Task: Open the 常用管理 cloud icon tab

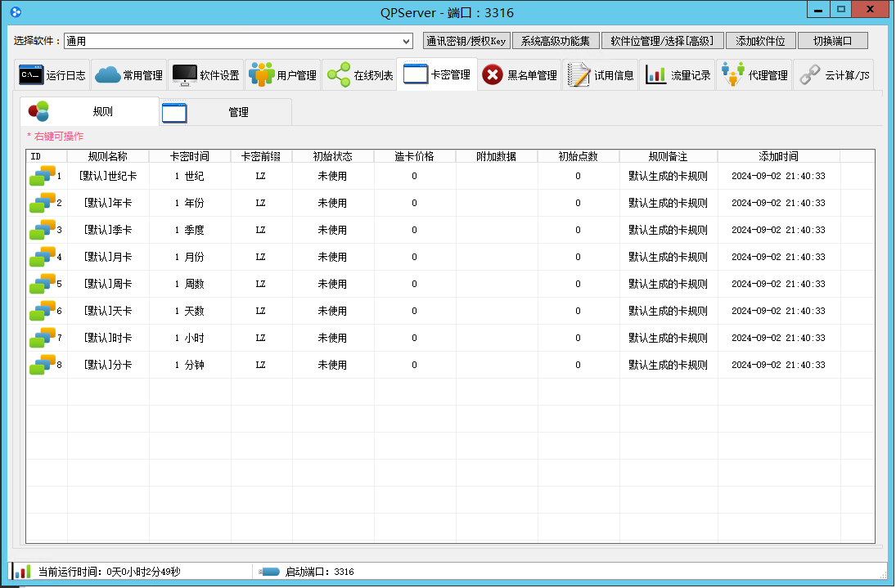Action: coord(107,75)
